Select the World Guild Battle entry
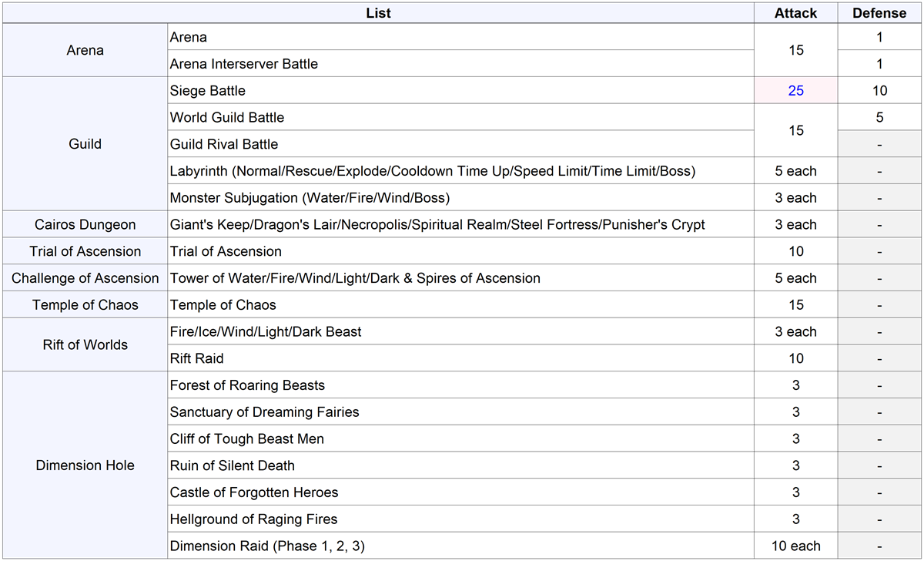 click(x=227, y=118)
